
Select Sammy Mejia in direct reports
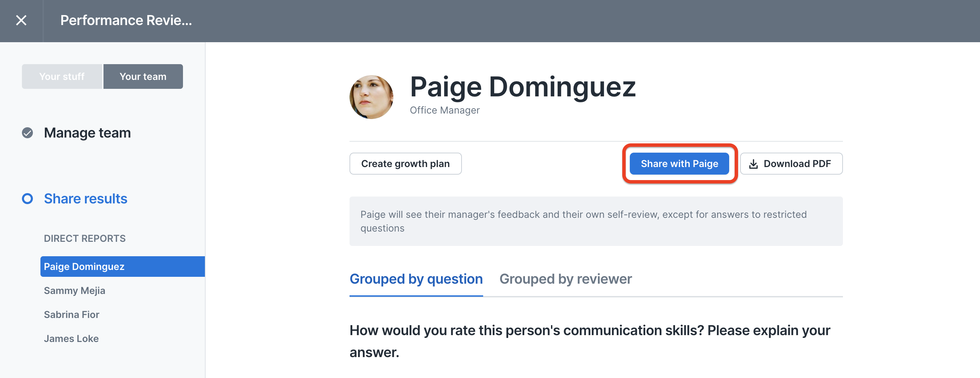pos(75,291)
